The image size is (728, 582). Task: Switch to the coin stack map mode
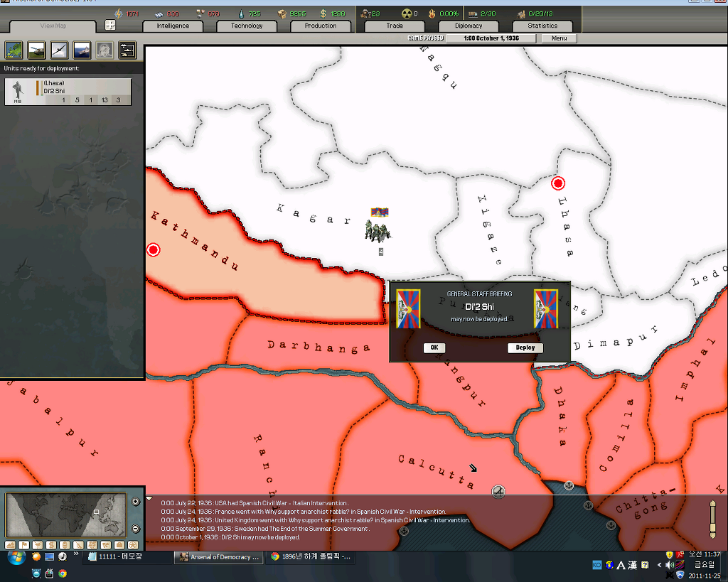(x=65, y=545)
